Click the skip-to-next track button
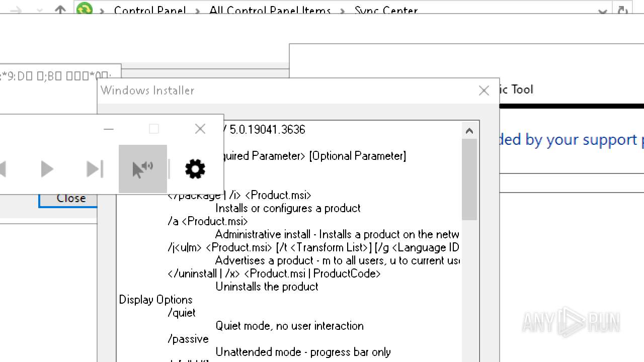The width and height of the screenshot is (644, 362). [95, 169]
